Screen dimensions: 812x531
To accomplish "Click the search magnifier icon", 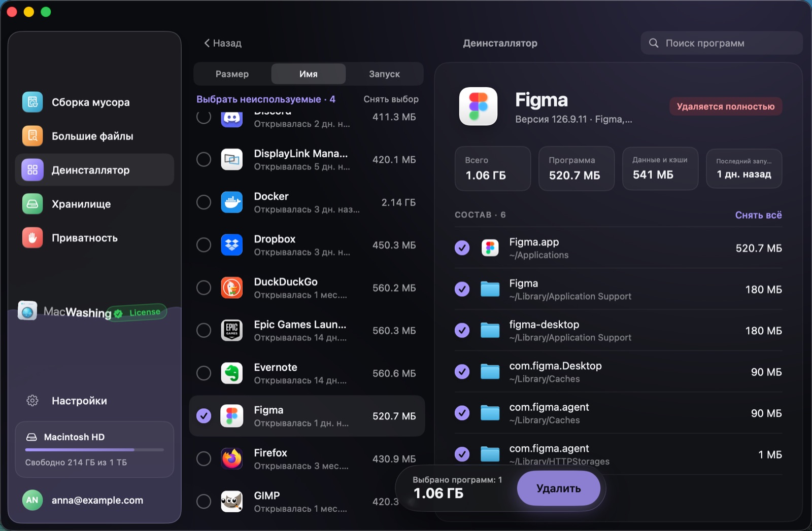I will coord(654,43).
